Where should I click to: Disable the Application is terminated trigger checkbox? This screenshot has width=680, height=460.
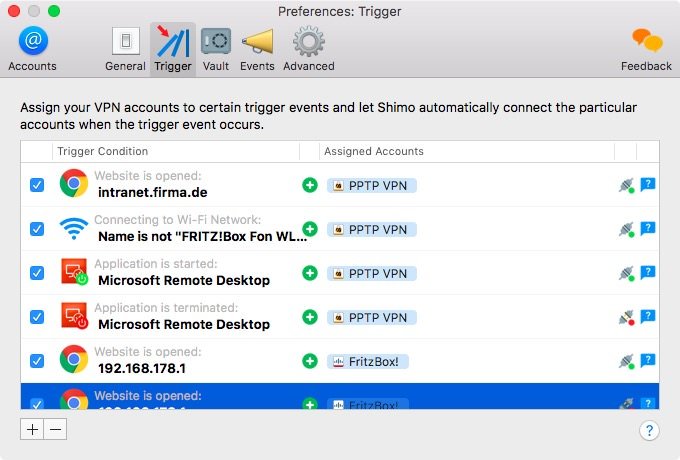point(37,317)
